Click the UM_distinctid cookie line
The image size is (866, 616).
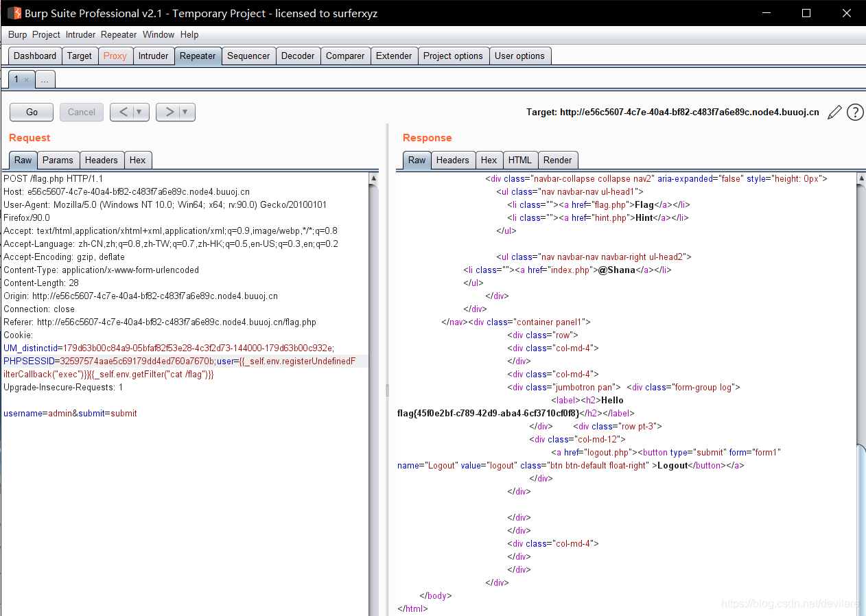169,348
